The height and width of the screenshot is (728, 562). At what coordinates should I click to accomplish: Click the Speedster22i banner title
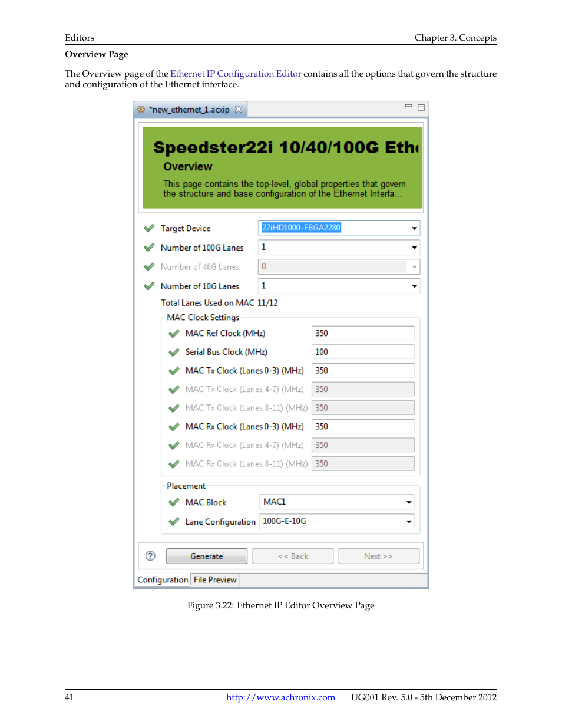pyautogui.click(x=286, y=147)
